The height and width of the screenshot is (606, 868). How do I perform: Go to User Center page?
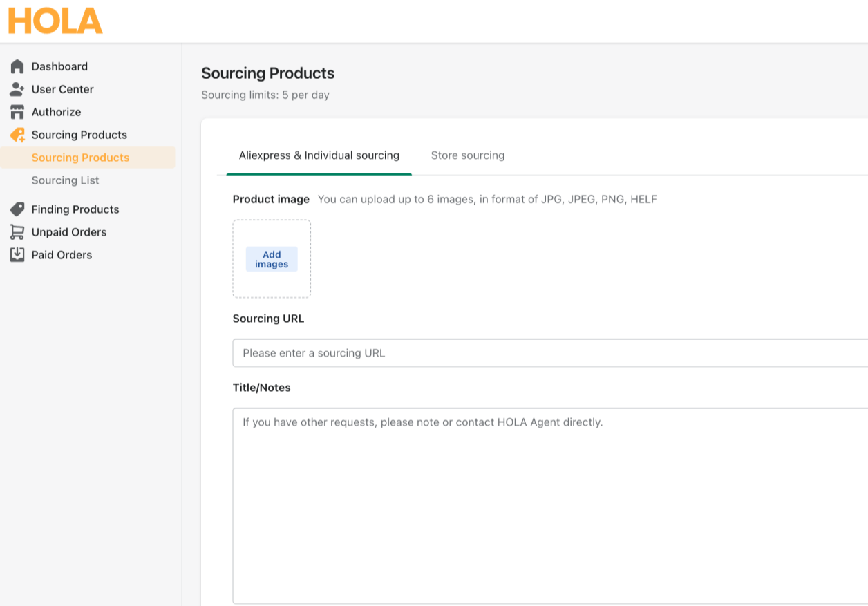[62, 89]
